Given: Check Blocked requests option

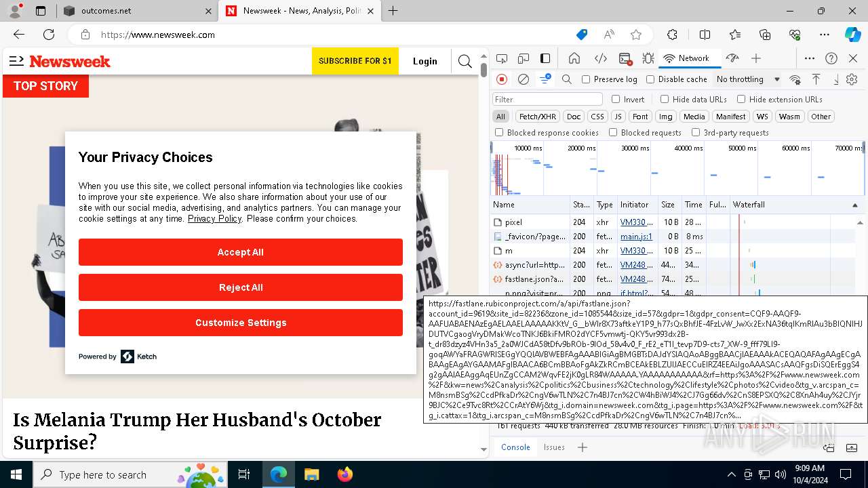Looking at the screenshot, I should 613,133.
